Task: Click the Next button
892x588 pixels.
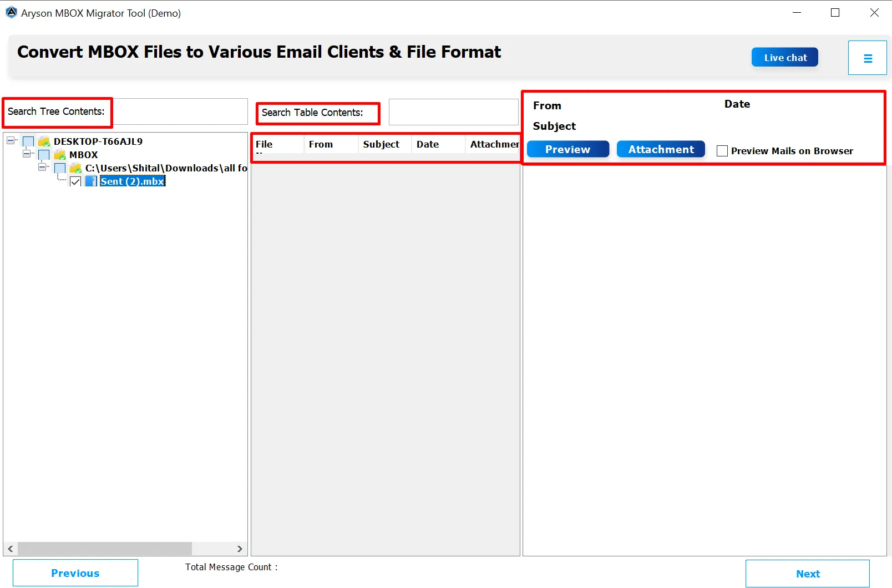Action: coord(808,573)
